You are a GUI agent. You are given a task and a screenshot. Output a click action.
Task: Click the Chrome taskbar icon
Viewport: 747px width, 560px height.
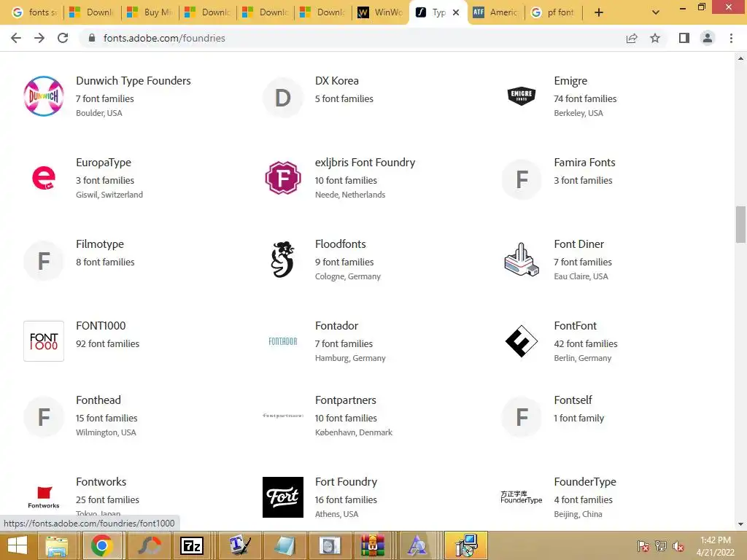pos(101,545)
